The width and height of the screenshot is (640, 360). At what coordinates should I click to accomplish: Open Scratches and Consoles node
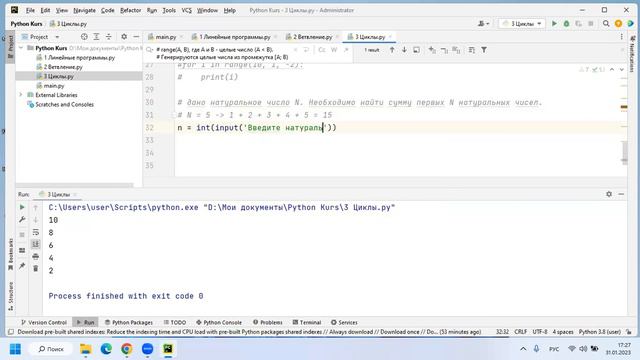[x=64, y=104]
